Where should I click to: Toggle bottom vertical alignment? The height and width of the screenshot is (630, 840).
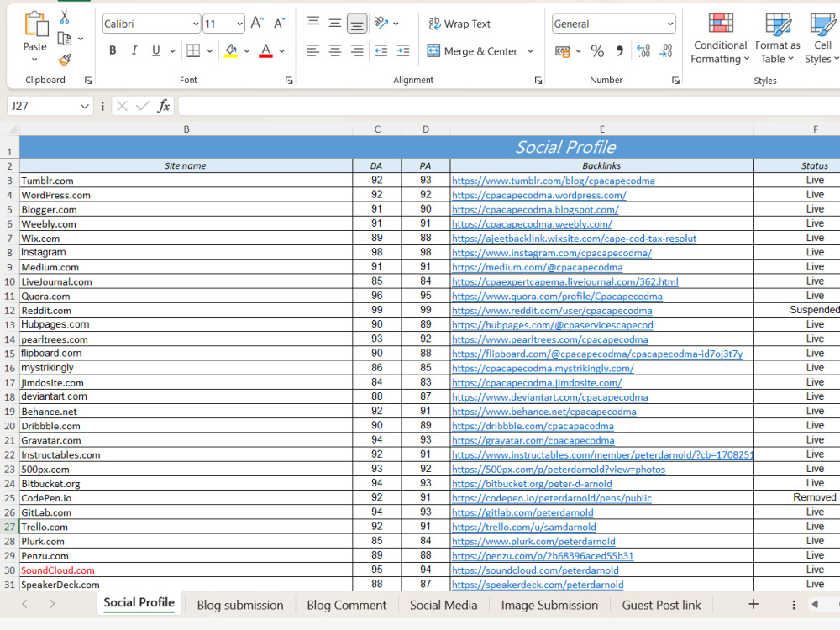(x=357, y=23)
